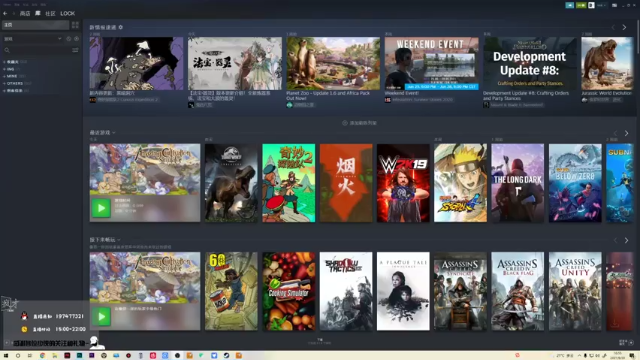This screenshot has height=360, width=640.
Task: Toggle the recent activity clock filter icon
Action: click(x=69, y=39)
